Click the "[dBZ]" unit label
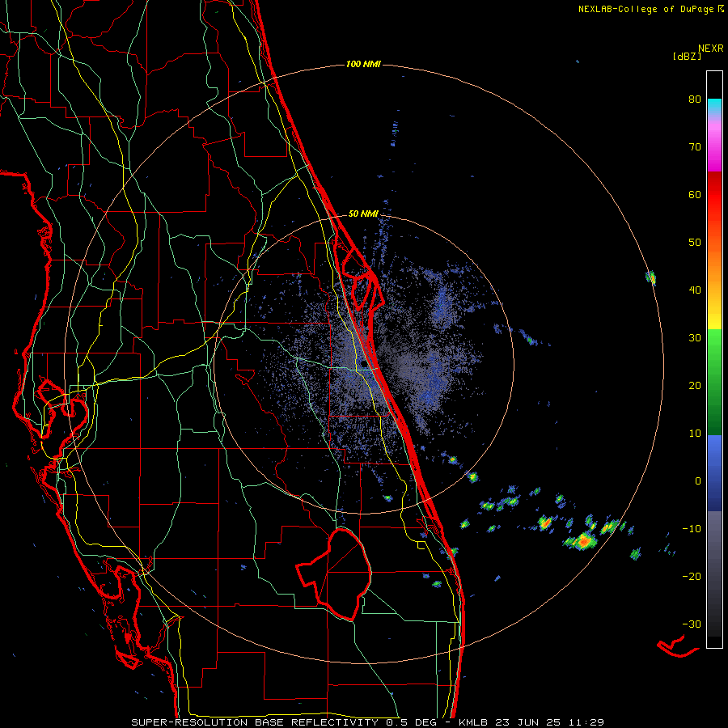 click(687, 57)
